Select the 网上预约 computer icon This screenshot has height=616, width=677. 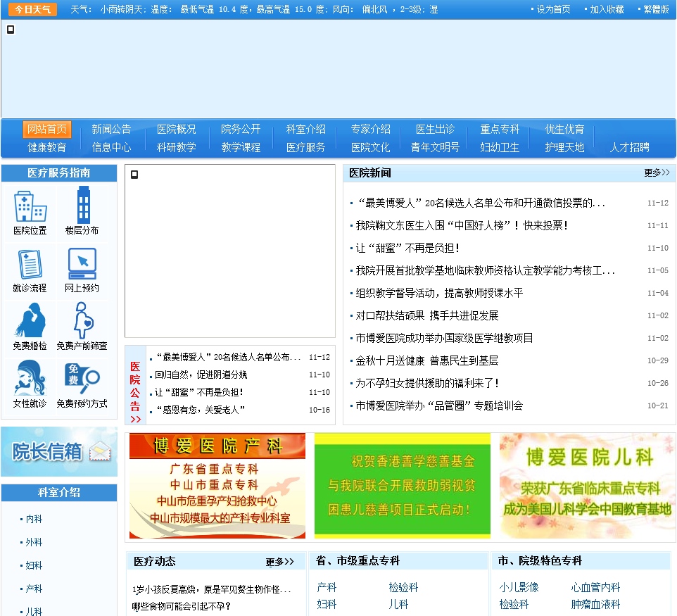tap(82, 263)
